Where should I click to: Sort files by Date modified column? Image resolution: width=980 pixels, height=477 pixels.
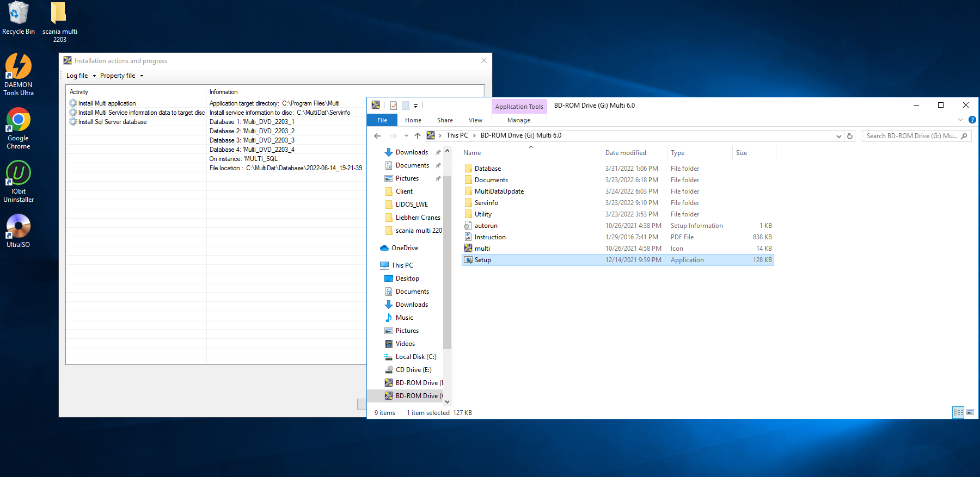click(626, 153)
